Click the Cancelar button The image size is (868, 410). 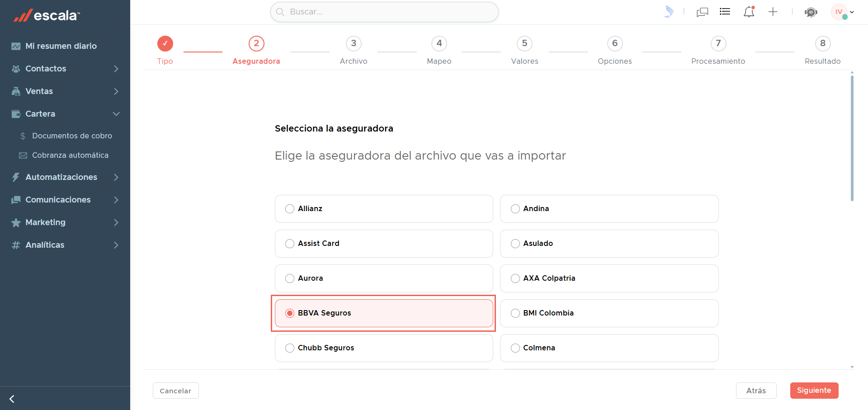tap(175, 391)
